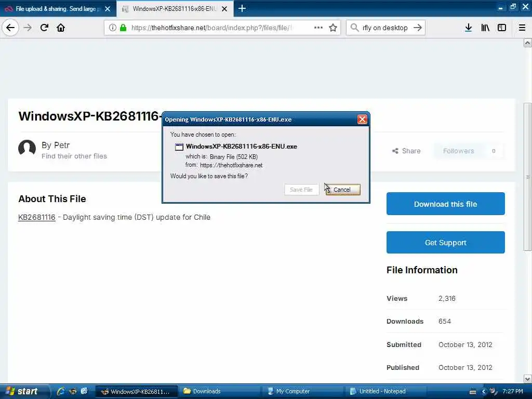Click the exe file icon in dialog
Image resolution: width=532 pixels, height=399 pixels.
179,147
